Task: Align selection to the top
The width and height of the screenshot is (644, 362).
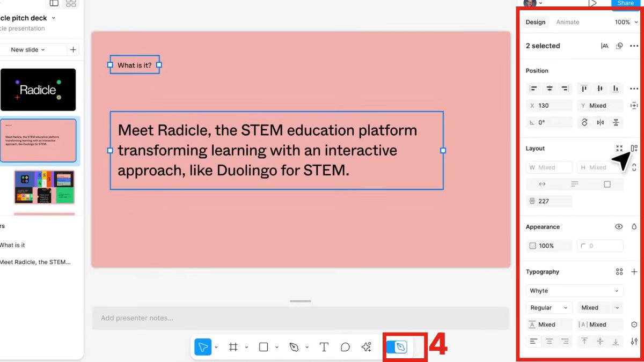Action: [584, 88]
